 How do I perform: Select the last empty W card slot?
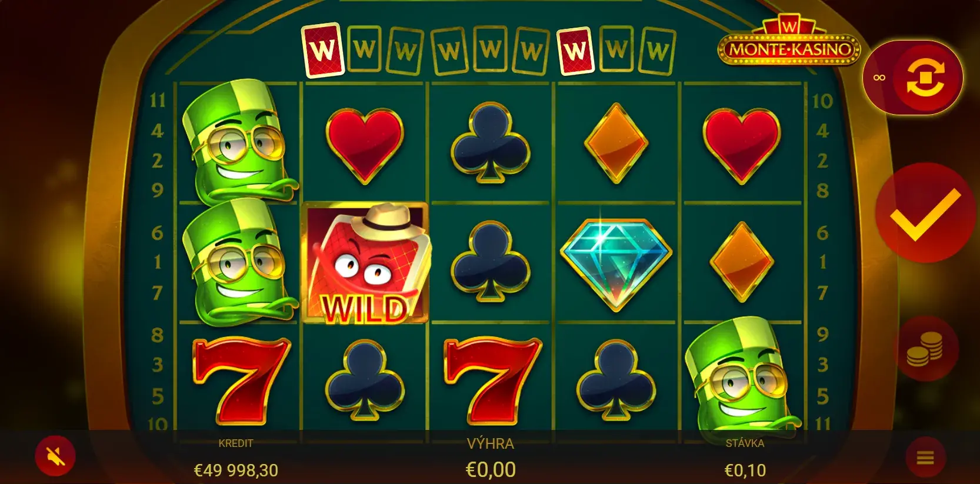[x=658, y=51]
